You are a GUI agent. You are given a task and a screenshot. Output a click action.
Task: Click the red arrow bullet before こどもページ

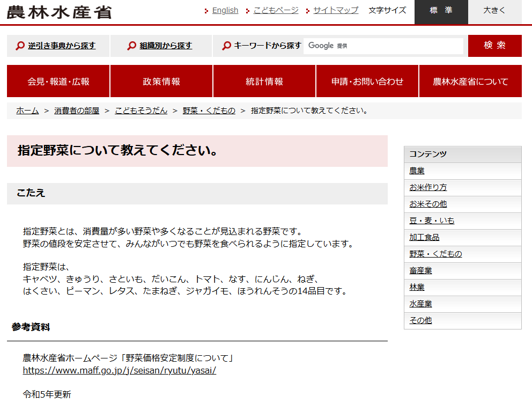pos(248,11)
